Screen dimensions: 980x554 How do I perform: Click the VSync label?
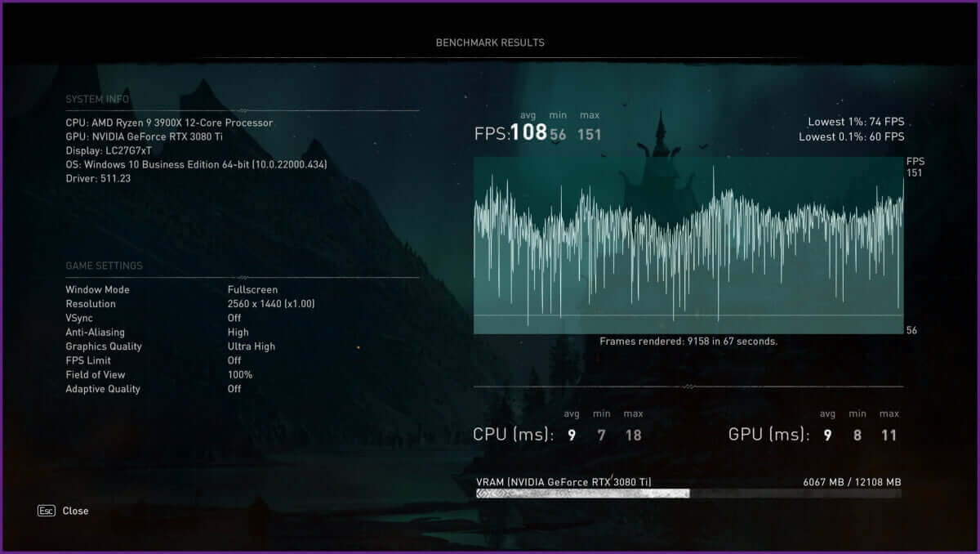pos(80,318)
